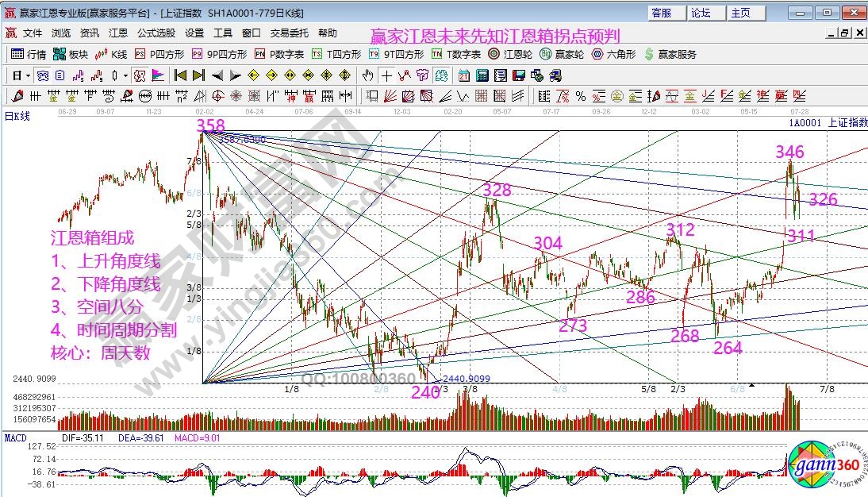Open the calendar icon
This screenshot has width=868, height=497.
464,75
